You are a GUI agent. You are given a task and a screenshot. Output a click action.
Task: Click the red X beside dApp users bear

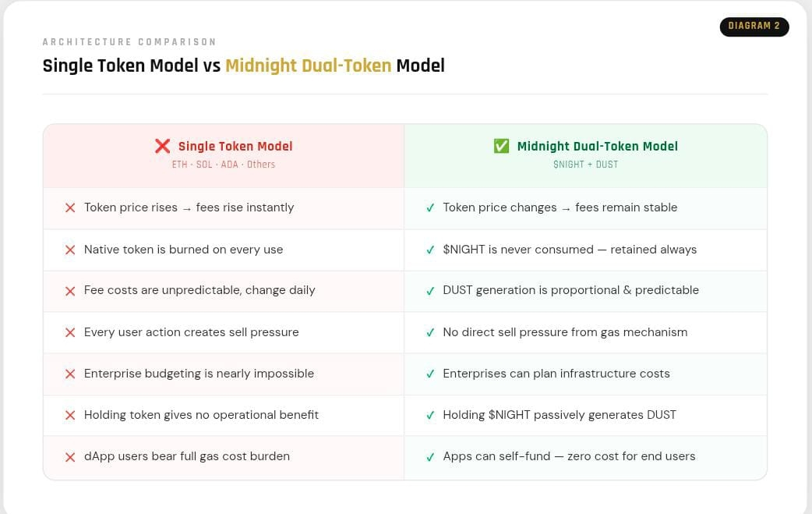tap(70, 457)
